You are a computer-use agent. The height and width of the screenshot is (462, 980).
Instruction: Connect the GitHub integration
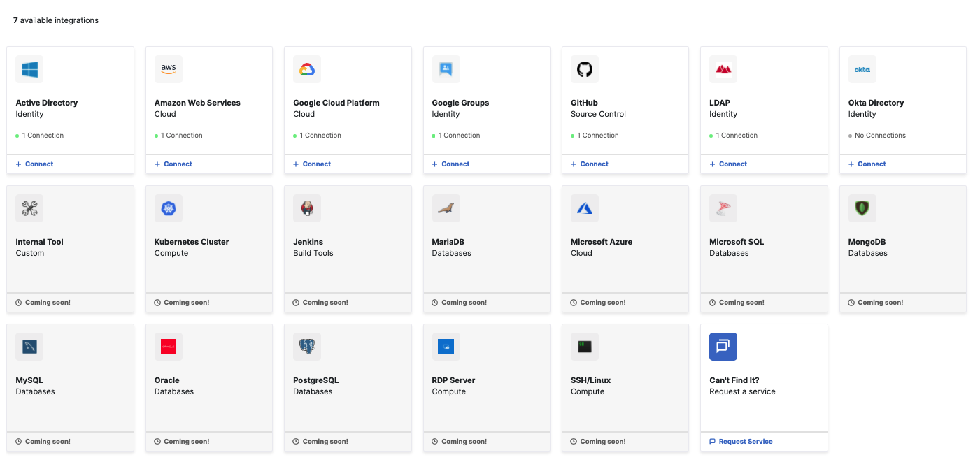point(590,164)
